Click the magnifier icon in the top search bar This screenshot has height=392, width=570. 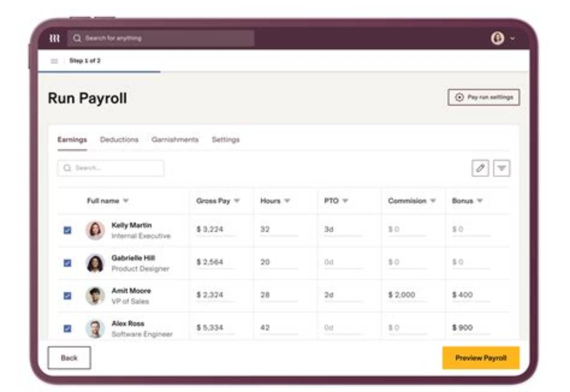pos(77,38)
